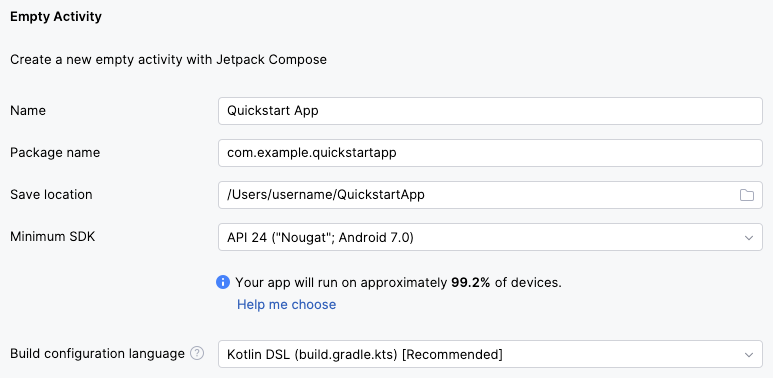Follow the Help me choose link
The width and height of the screenshot is (773, 378).
point(286,305)
